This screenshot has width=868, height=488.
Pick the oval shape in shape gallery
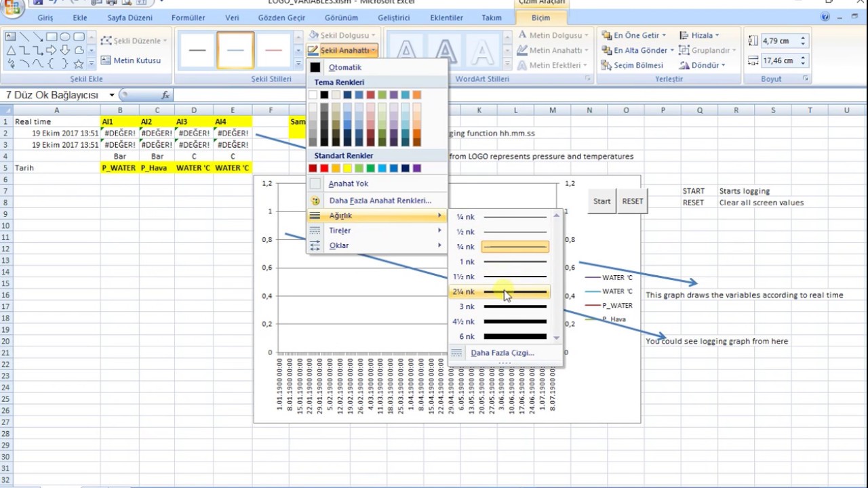[x=65, y=37]
